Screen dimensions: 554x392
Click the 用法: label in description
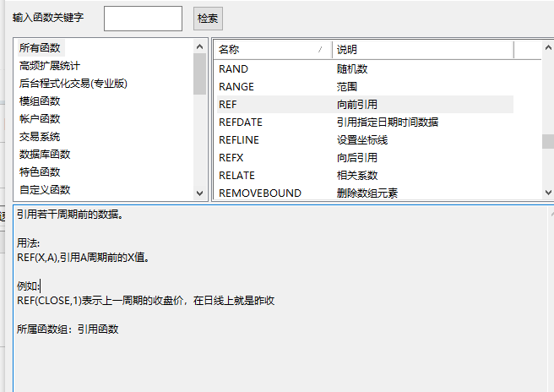click(28, 242)
